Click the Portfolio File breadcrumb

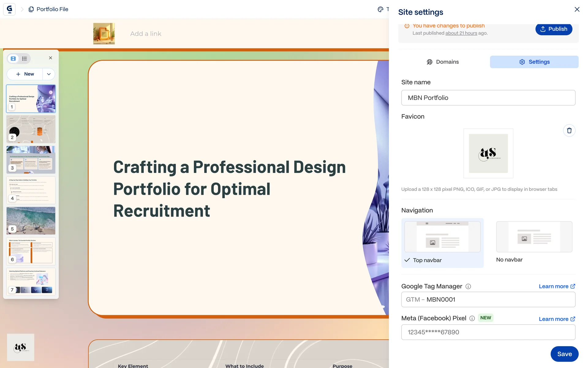coord(52,9)
